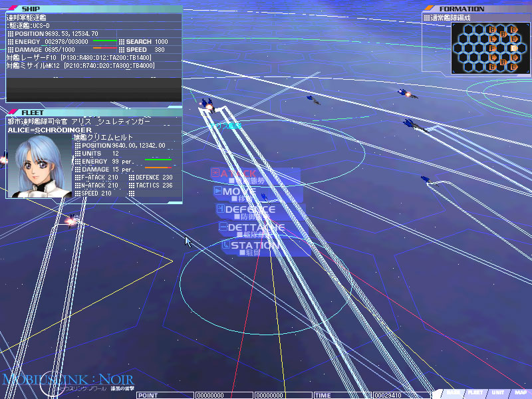Select the C marker directly above the F marker

[493, 39]
